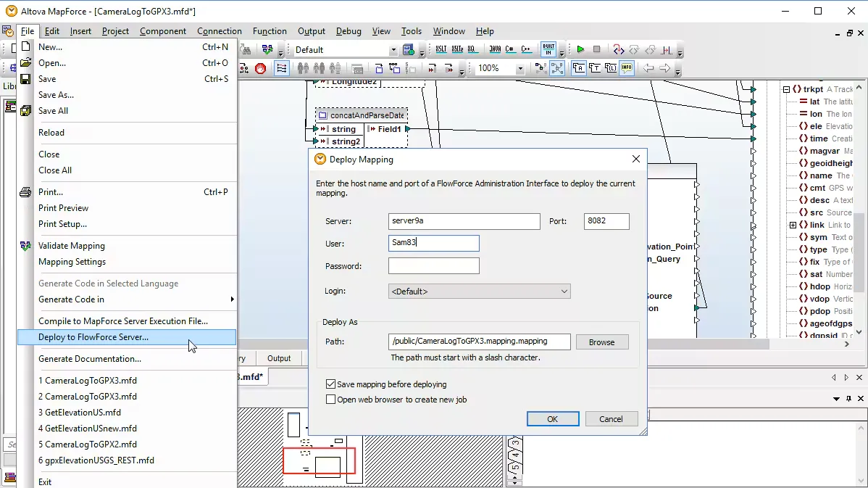Click the overview pane red viewport box

319,460
